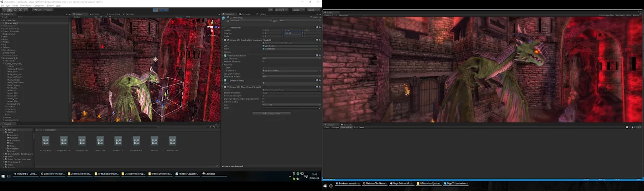644x191 pixels.
Task: Switch to the Animator tab
Action: [129, 14]
